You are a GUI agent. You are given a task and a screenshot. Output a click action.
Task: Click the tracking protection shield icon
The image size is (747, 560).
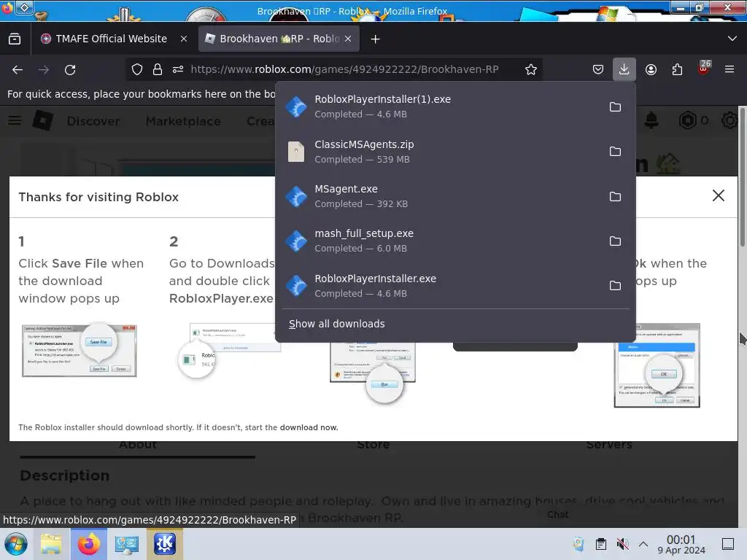(x=137, y=69)
